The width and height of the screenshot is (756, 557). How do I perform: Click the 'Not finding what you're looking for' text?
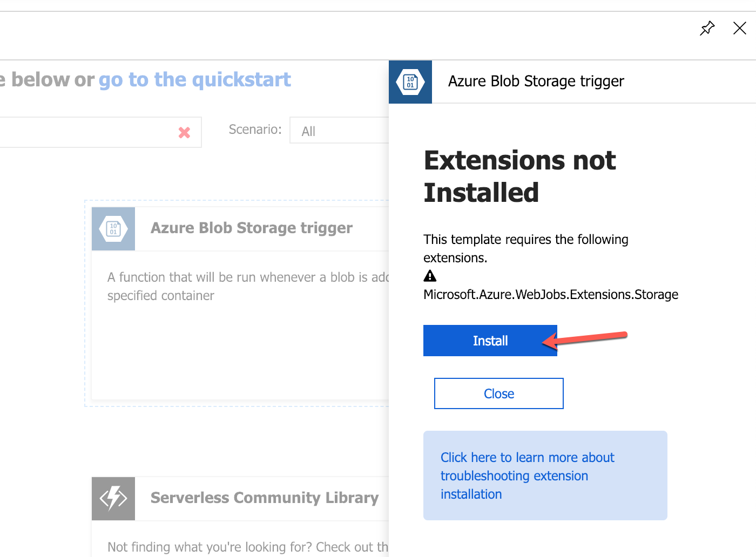point(248,547)
